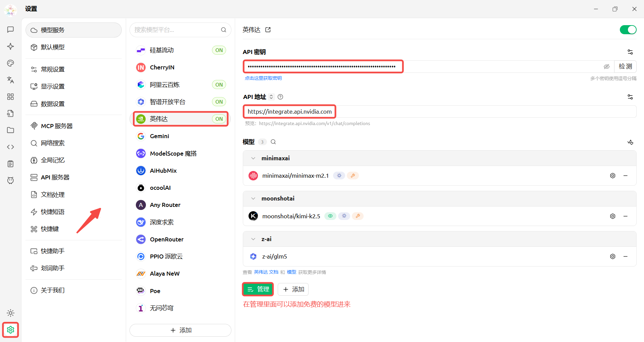Open 数据设置 page
The image size is (644, 342).
pos(73,104)
